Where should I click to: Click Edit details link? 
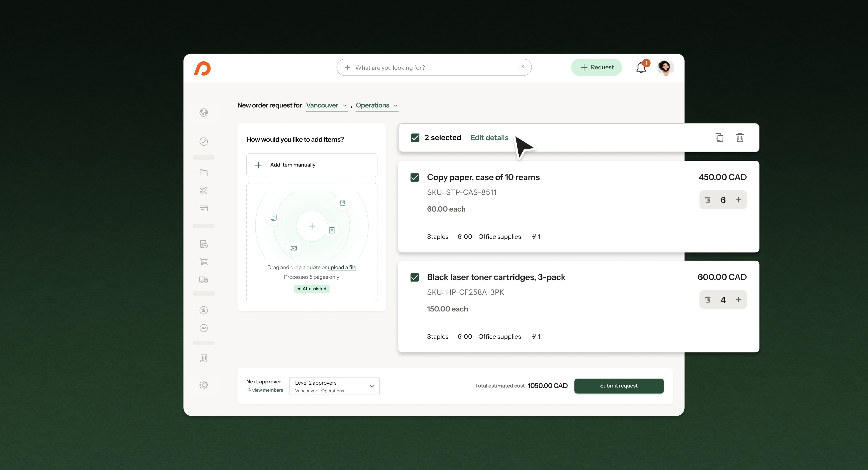pyautogui.click(x=489, y=138)
